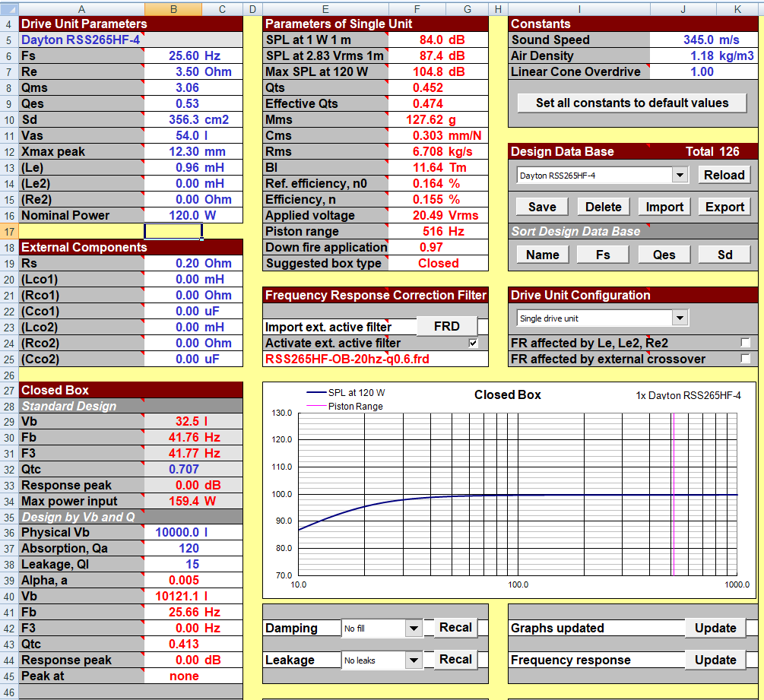This screenshot has height=700, width=764.
Task: Click the Reload button
Action: tap(724, 175)
